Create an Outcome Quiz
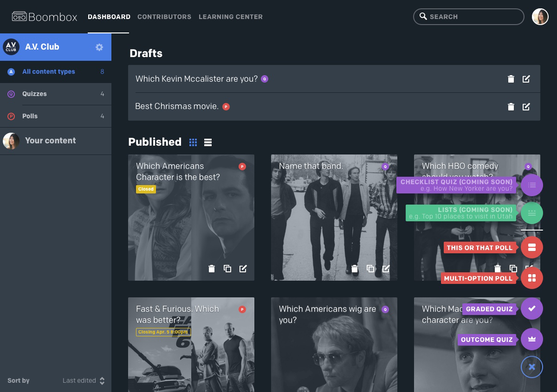The image size is (557, 392). tap(532, 339)
